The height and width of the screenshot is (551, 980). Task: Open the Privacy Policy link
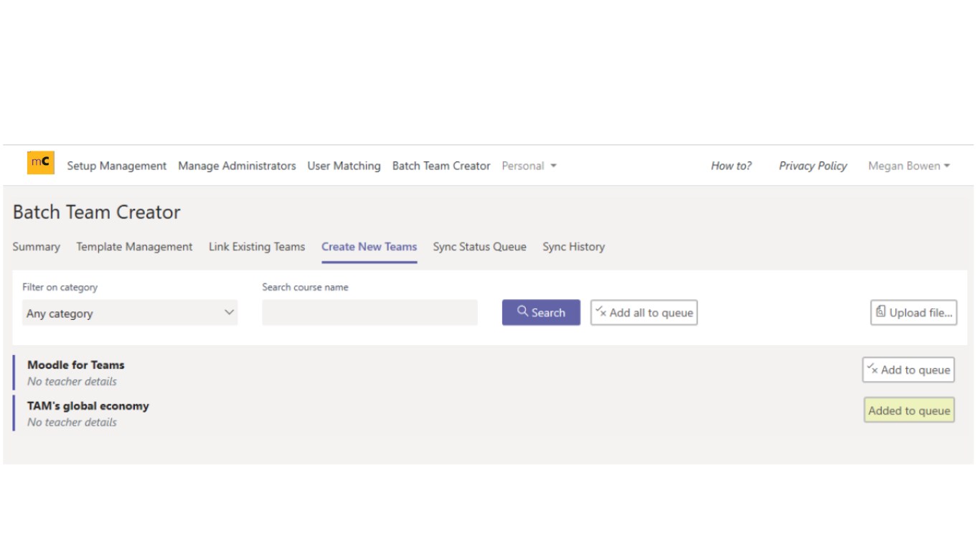tap(813, 166)
